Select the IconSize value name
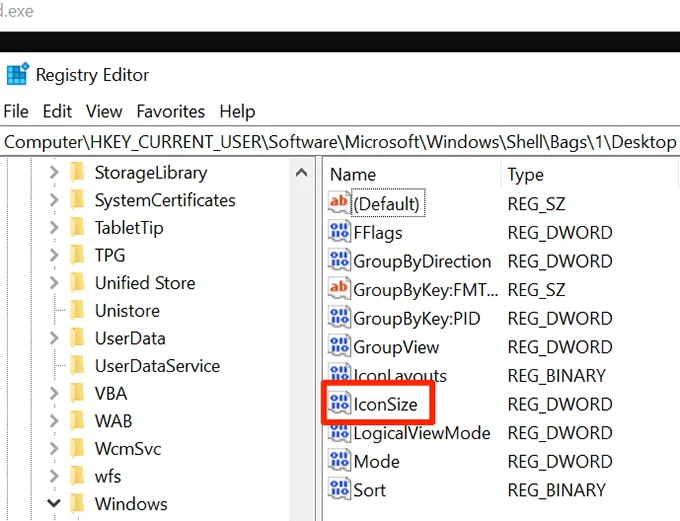Screen dimensions: 680x521 (x=385, y=404)
